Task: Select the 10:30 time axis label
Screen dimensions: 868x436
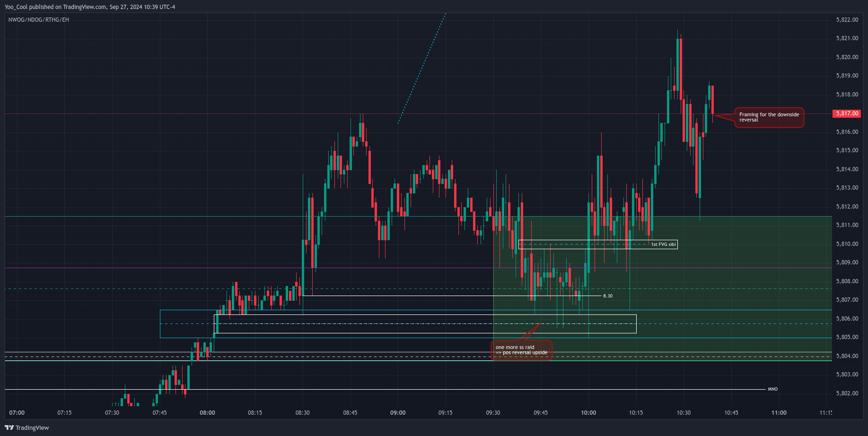Action: [684, 413]
